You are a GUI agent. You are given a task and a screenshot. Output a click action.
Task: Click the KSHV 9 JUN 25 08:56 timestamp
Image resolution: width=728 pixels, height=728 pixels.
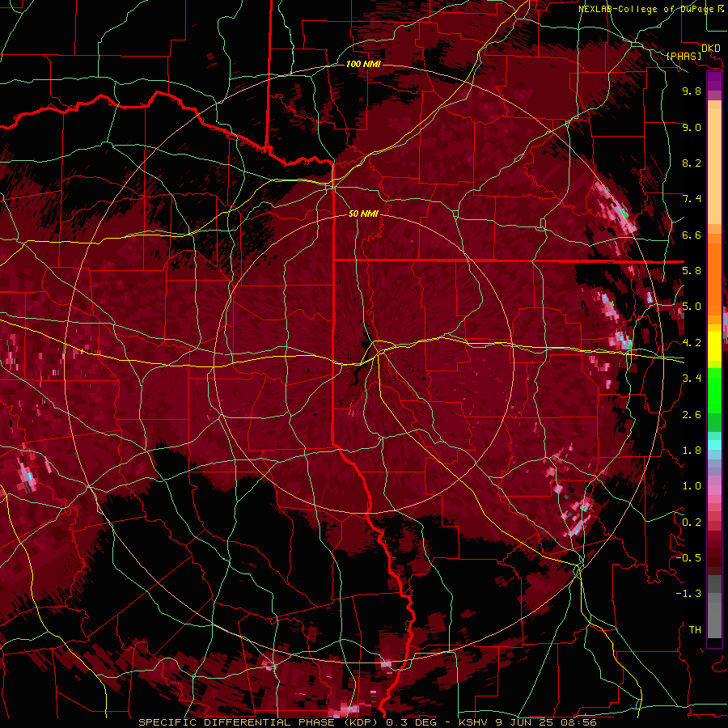pyautogui.click(x=527, y=722)
